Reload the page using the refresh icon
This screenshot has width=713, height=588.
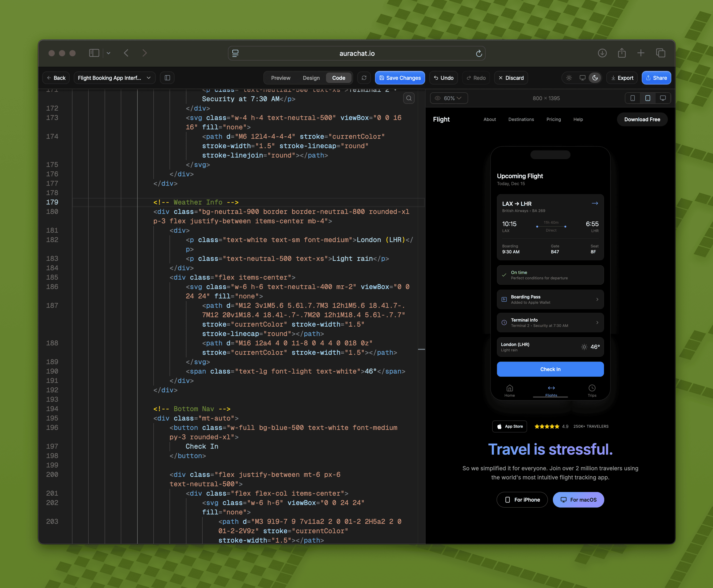[x=479, y=53]
